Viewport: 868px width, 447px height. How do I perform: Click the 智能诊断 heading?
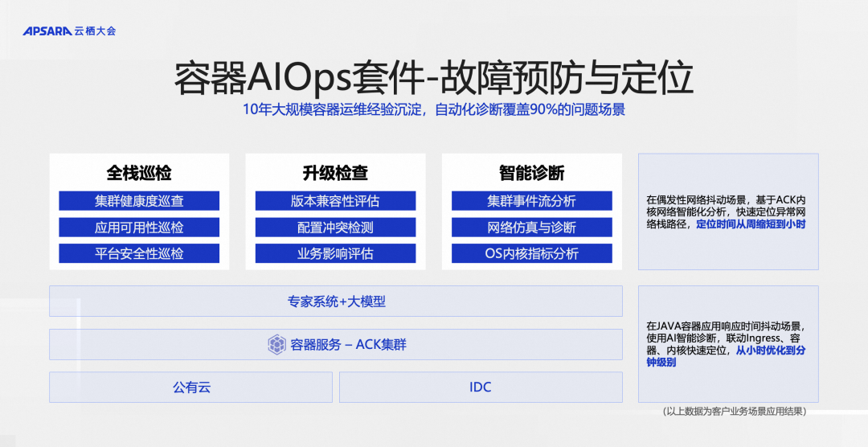532,173
